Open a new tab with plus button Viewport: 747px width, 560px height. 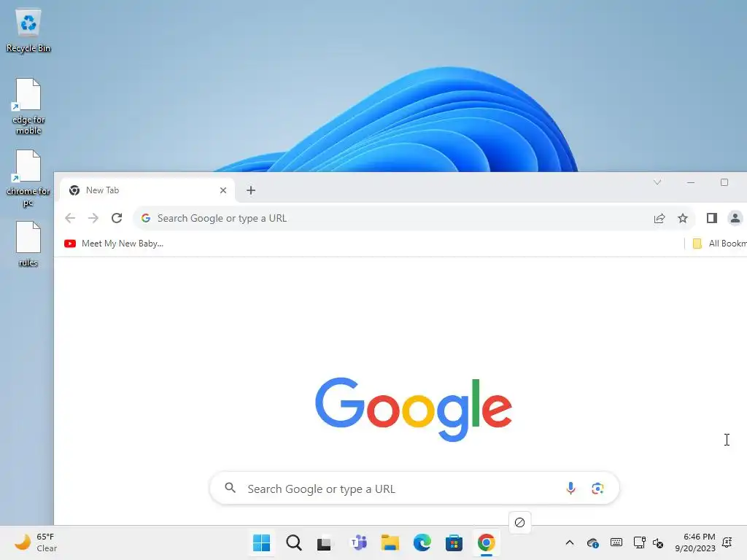pyautogui.click(x=251, y=190)
